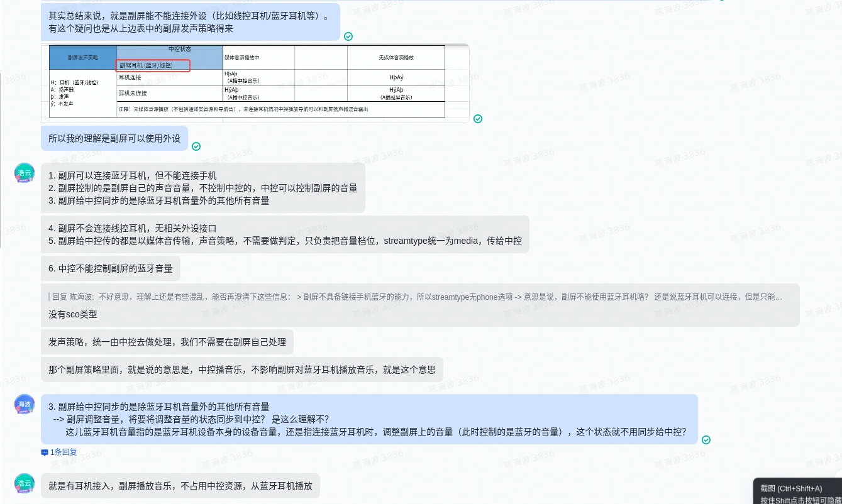Select message starting 发声策略，统一由中控去做处理
Viewport: 842px width, 504px height.
pos(167,342)
